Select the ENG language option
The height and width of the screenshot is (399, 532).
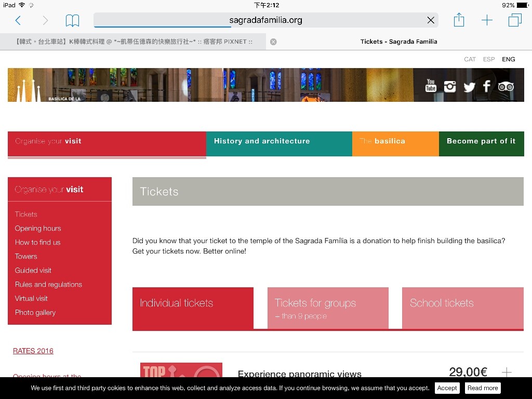(x=508, y=59)
